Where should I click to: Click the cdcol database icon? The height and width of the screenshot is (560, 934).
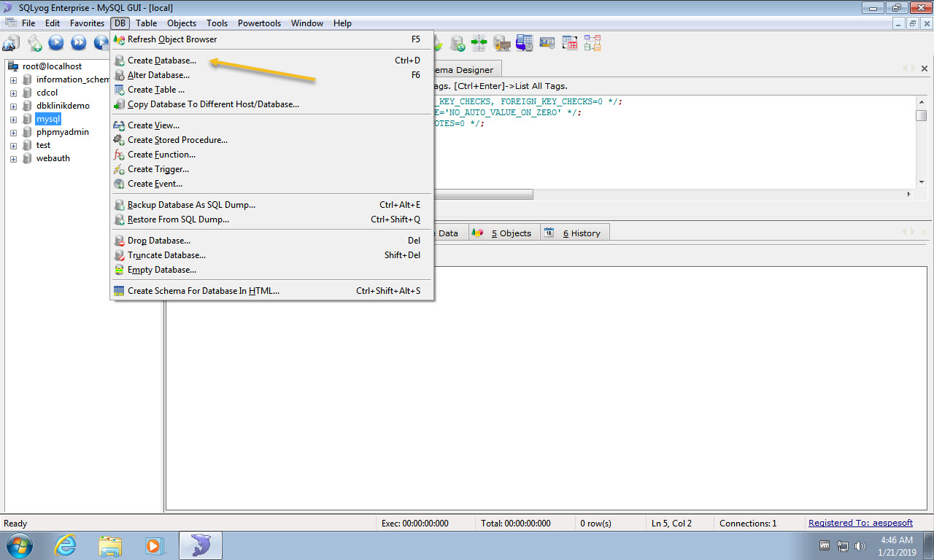coord(28,93)
